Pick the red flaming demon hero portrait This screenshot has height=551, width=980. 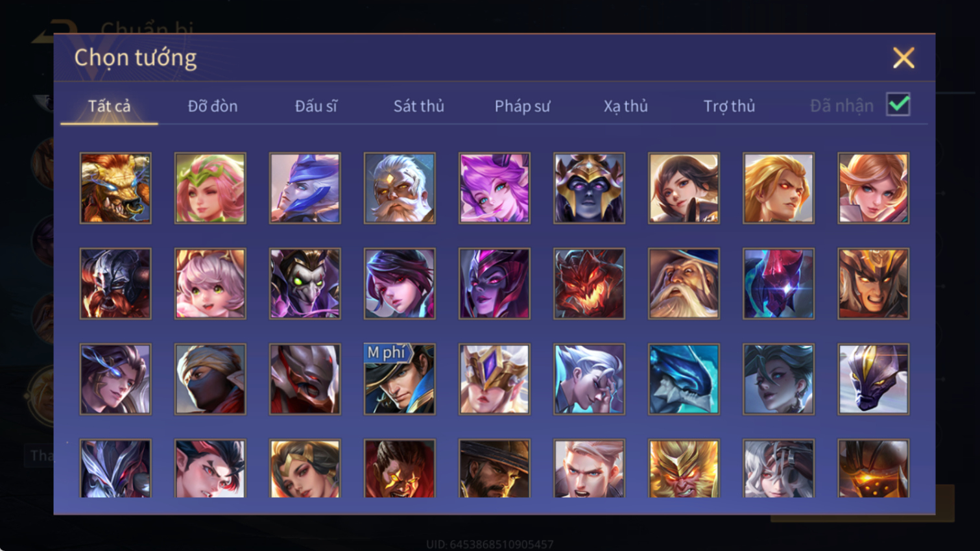click(x=589, y=284)
